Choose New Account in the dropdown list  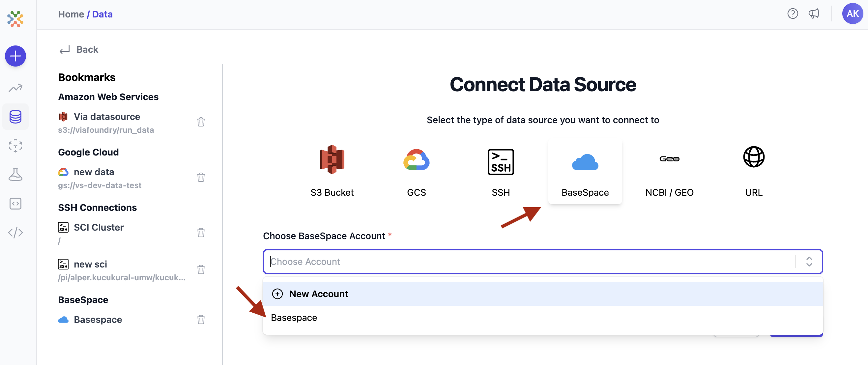(318, 293)
